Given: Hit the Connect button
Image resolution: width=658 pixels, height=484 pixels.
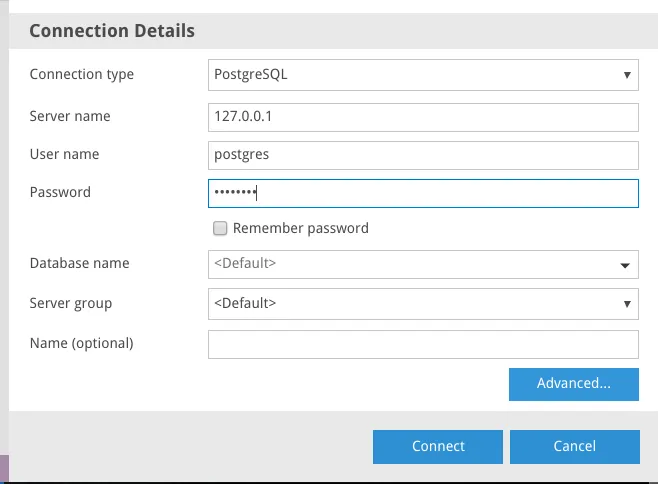Looking at the screenshot, I should click(x=438, y=446).
